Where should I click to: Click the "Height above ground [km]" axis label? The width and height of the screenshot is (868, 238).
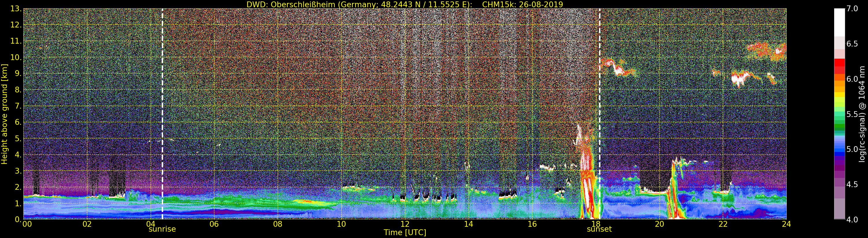(4, 114)
